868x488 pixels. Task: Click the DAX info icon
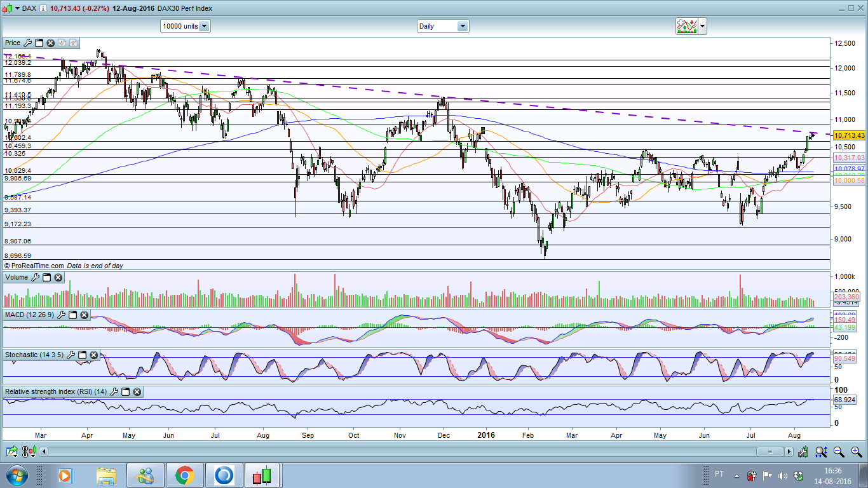coord(42,8)
